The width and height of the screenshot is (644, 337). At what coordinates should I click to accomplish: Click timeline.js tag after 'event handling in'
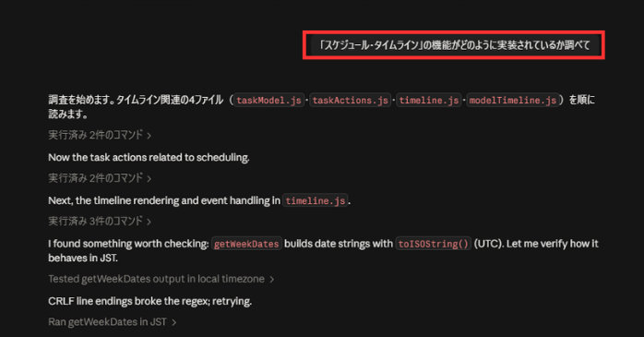pos(316,201)
